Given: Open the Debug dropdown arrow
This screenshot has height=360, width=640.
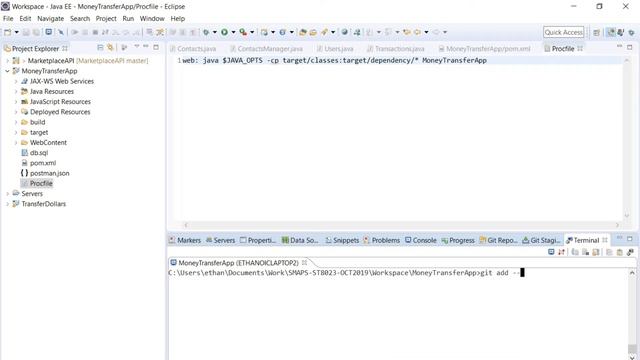Looking at the screenshot, I should pos(215,32).
